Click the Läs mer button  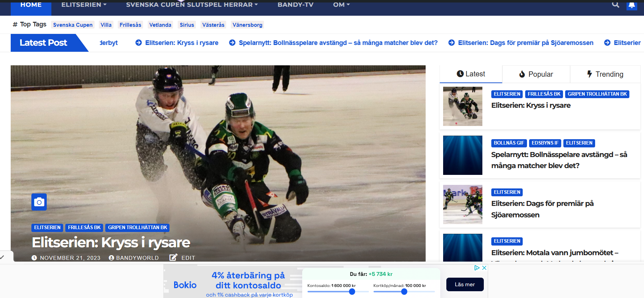pos(465,284)
